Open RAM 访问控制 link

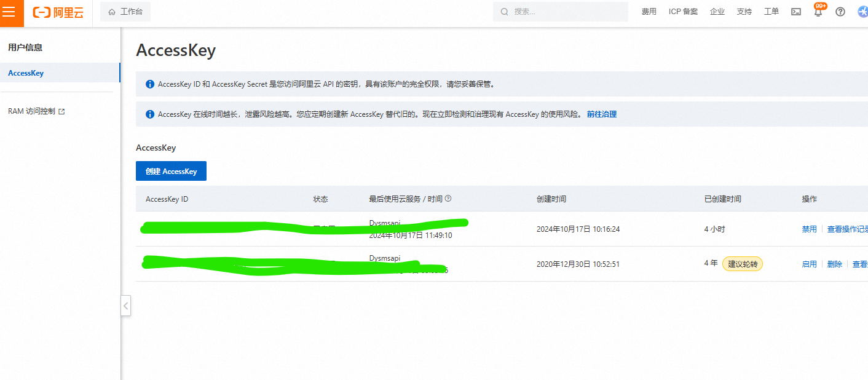click(31, 111)
